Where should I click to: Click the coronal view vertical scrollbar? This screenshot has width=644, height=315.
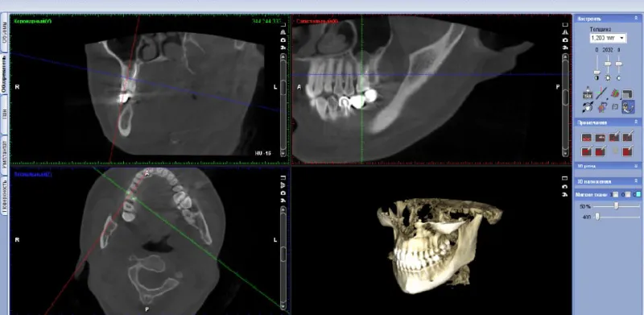tap(283, 105)
